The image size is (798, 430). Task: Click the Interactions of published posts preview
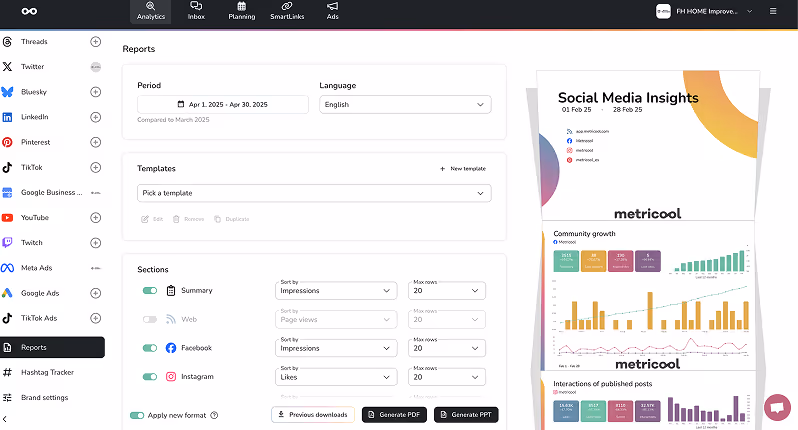[x=648, y=401]
